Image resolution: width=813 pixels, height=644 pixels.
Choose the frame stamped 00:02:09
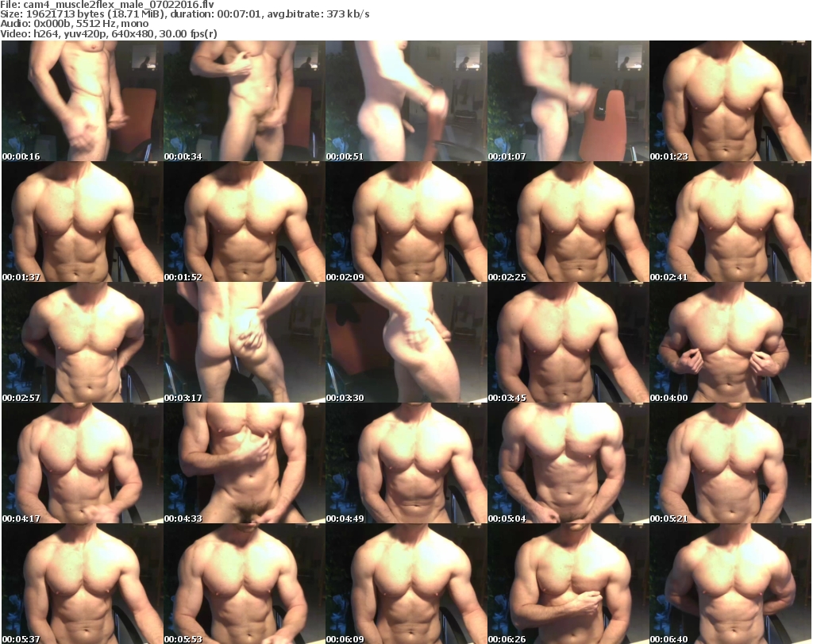tap(406, 222)
